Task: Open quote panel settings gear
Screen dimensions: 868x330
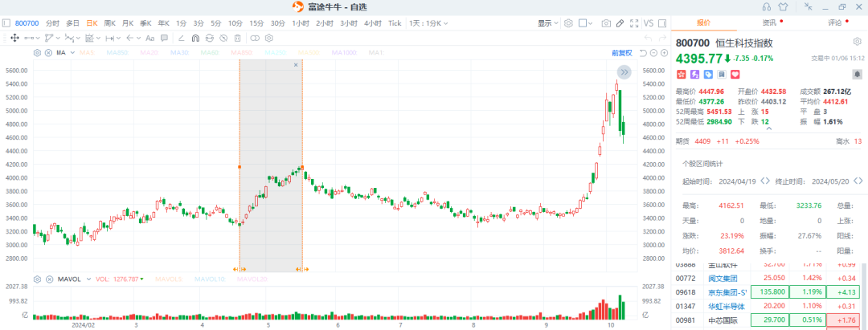Action: click(x=857, y=42)
